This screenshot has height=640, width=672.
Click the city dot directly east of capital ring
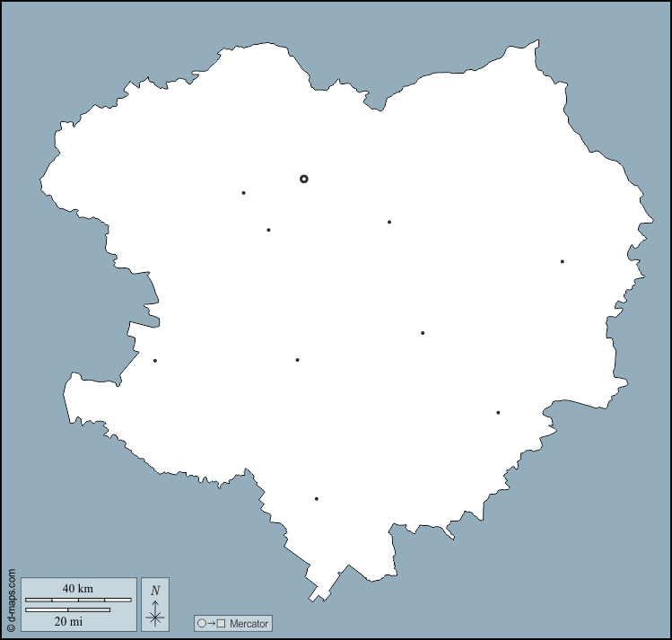pos(389,222)
